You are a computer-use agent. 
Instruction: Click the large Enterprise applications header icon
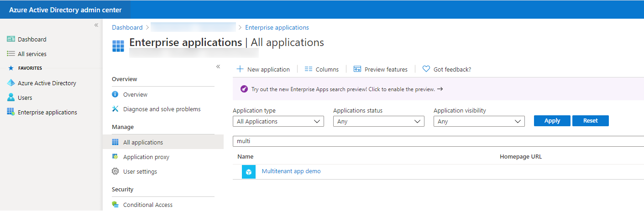tap(118, 46)
